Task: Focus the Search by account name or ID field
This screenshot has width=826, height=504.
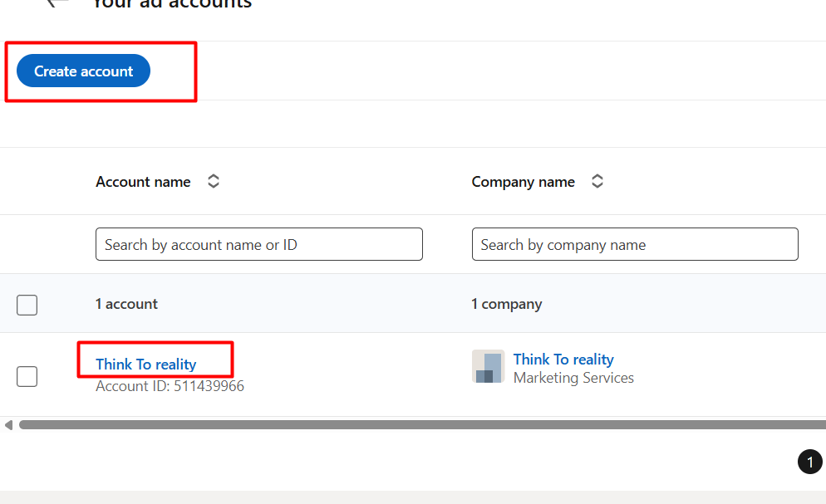Action: (x=258, y=245)
